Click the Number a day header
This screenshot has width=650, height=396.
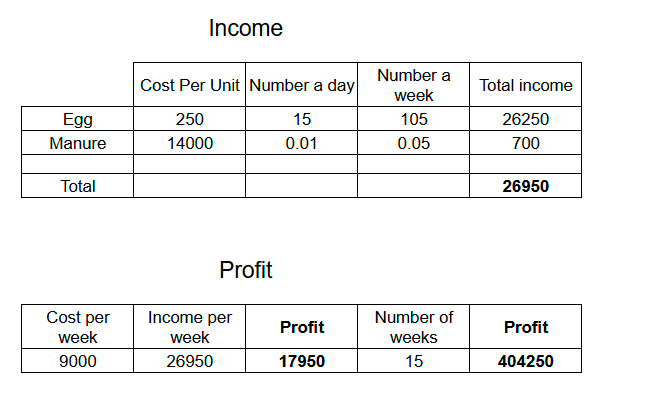tap(301, 85)
